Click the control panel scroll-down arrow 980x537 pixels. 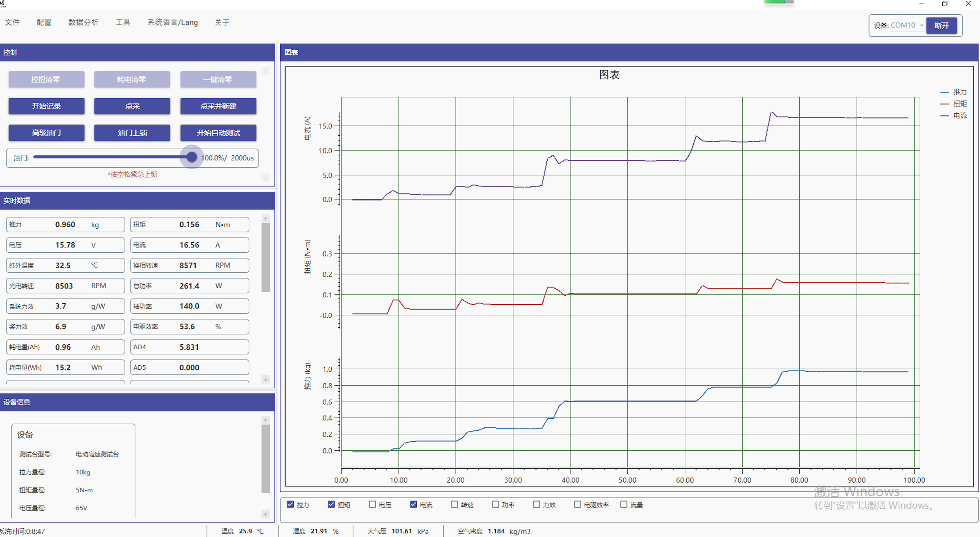click(x=266, y=178)
